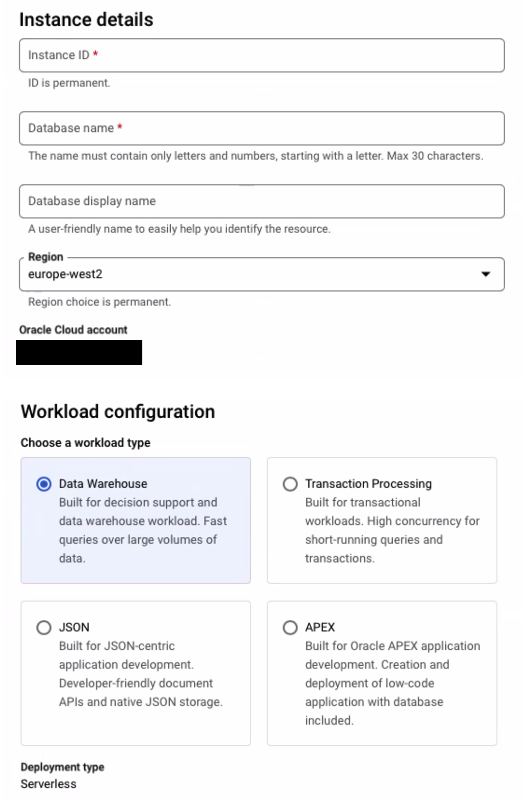The width and height of the screenshot is (524, 812).
Task: Click the Region dropdown arrow
Action: [486, 274]
